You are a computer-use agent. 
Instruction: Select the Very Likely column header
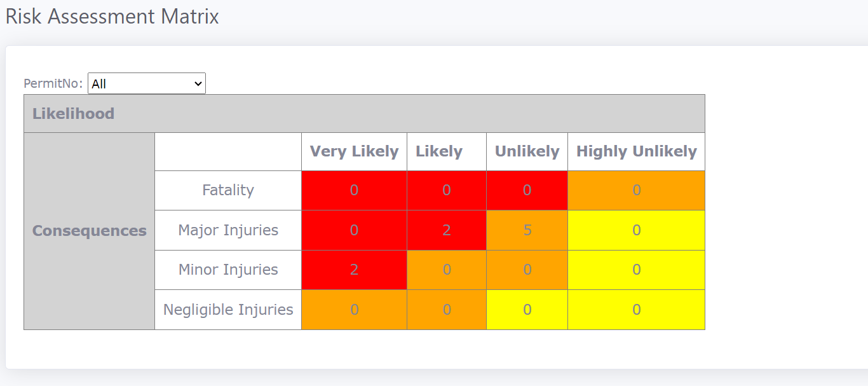(354, 151)
